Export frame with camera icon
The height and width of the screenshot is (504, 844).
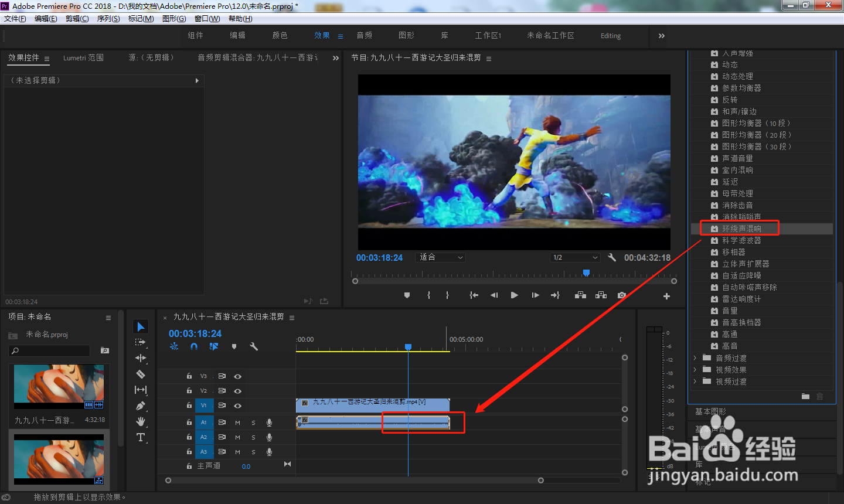[x=622, y=295]
